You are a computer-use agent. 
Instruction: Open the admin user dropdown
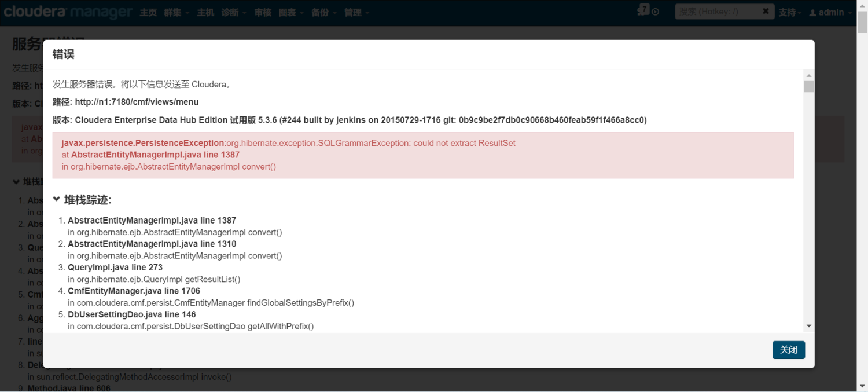coord(831,12)
